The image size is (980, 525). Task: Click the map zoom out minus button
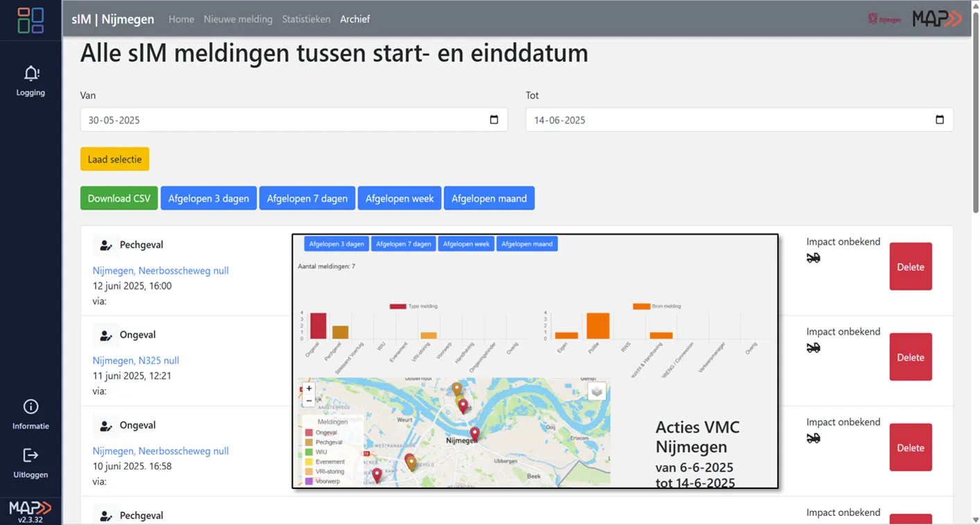309,401
